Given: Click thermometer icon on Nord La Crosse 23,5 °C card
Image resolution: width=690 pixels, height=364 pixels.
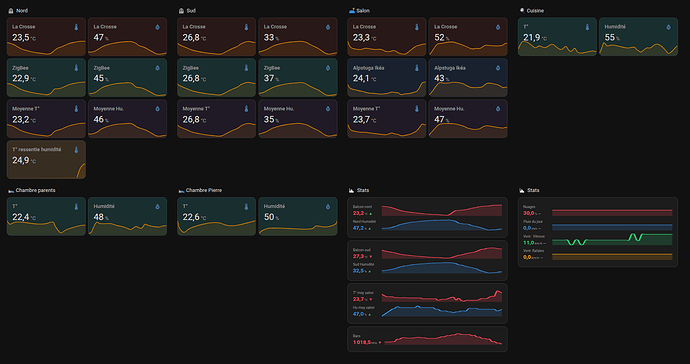Looking at the screenshot, I should [x=76, y=27].
